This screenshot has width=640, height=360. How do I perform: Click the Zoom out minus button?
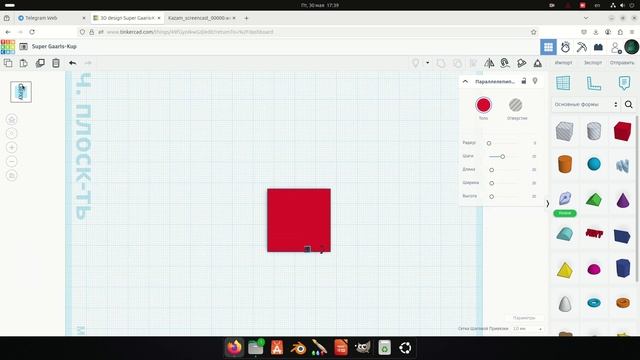12,162
